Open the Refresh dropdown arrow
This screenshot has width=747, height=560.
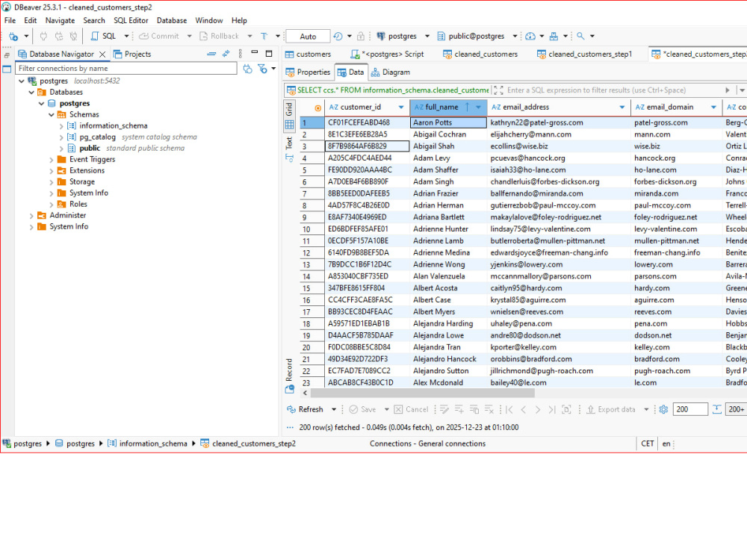click(x=333, y=409)
